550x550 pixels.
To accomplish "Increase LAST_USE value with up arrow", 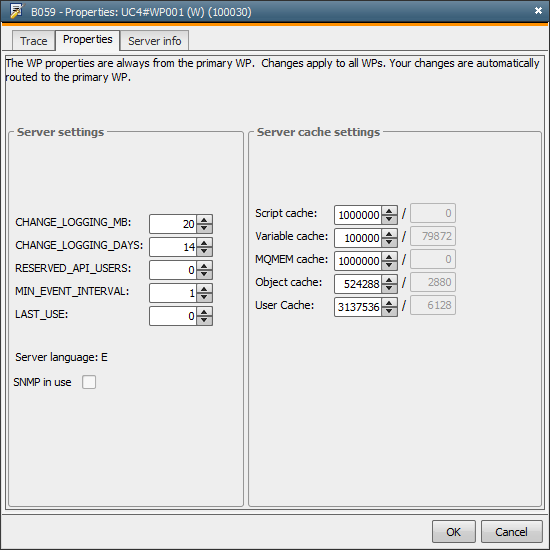I will point(204,311).
